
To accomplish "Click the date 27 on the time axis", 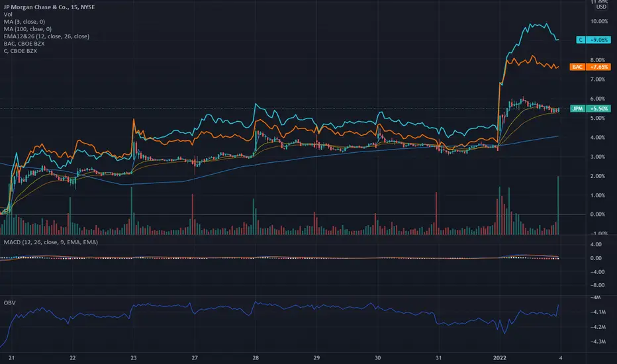I will [195, 357].
